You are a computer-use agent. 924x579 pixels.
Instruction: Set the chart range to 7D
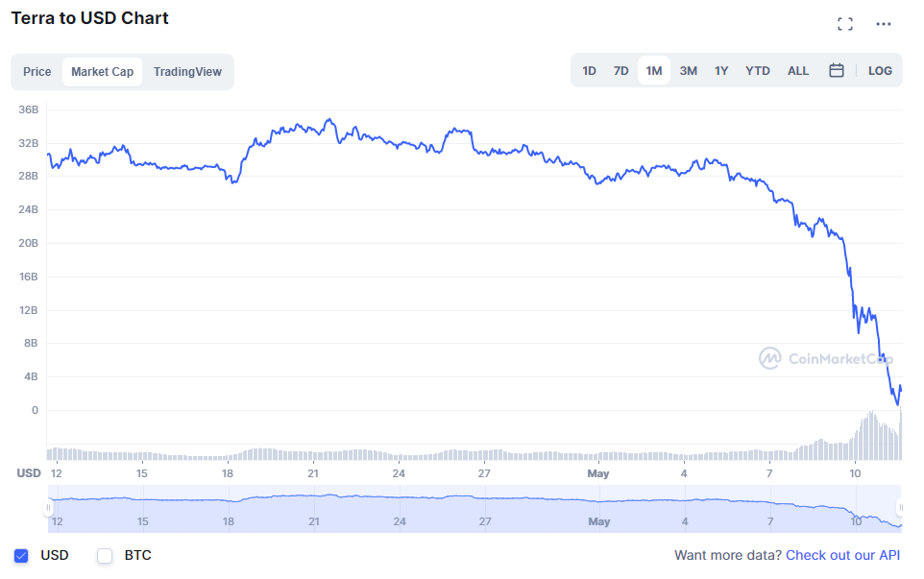pyautogui.click(x=621, y=71)
